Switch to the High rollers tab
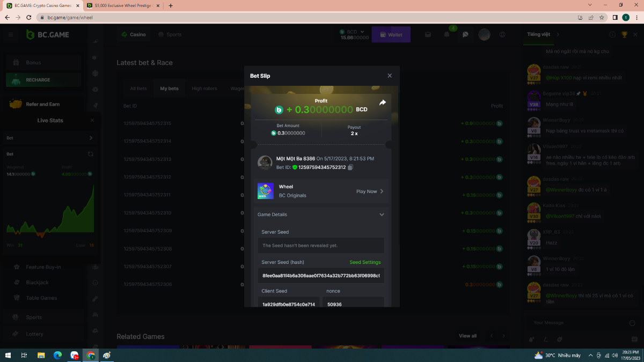This screenshot has height=362, width=644. point(204,88)
